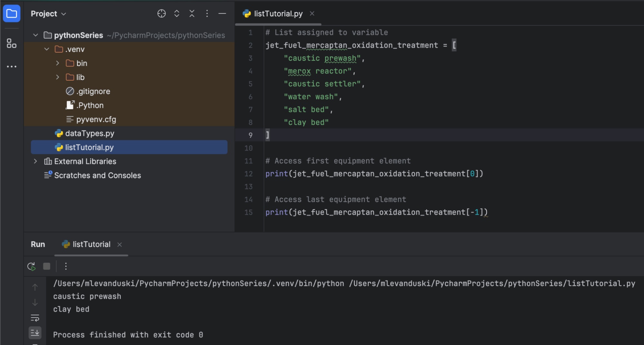Toggle Scroll to End in Run console
This screenshot has width=644, height=345.
35,333
